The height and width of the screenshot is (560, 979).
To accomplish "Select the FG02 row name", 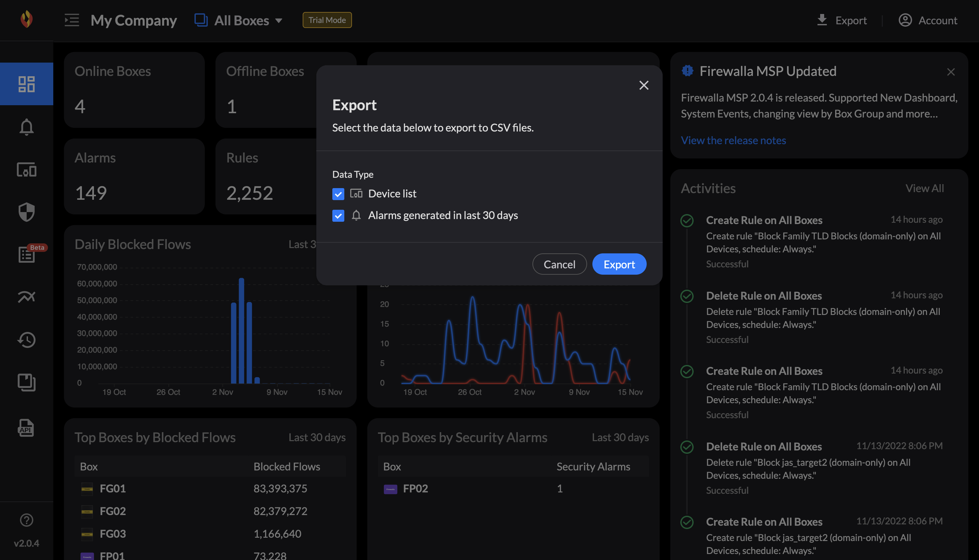I will click(x=113, y=511).
